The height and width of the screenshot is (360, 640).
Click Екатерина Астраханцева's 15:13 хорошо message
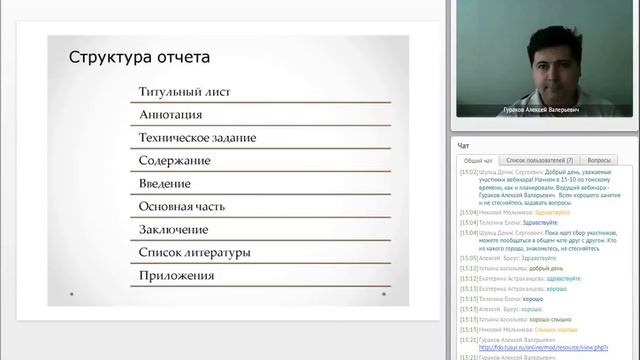513,289
